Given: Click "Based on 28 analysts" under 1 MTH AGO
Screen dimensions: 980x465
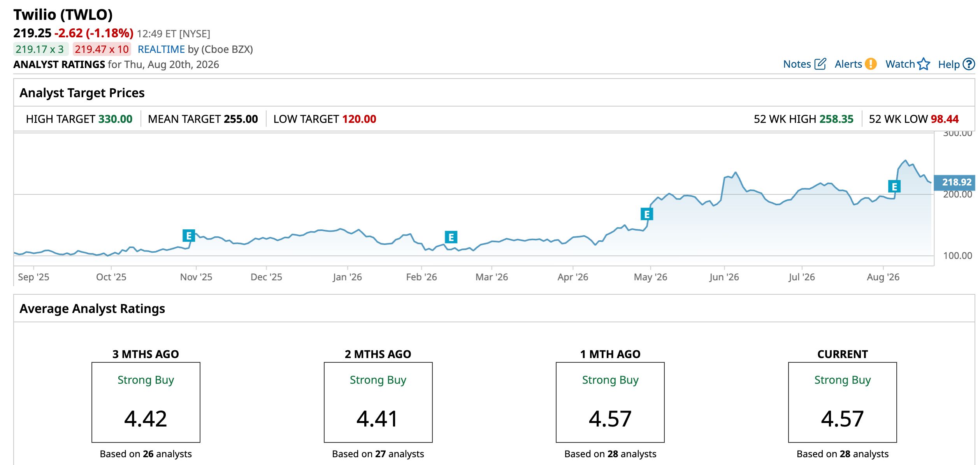Looking at the screenshot, I should (610, 454).
